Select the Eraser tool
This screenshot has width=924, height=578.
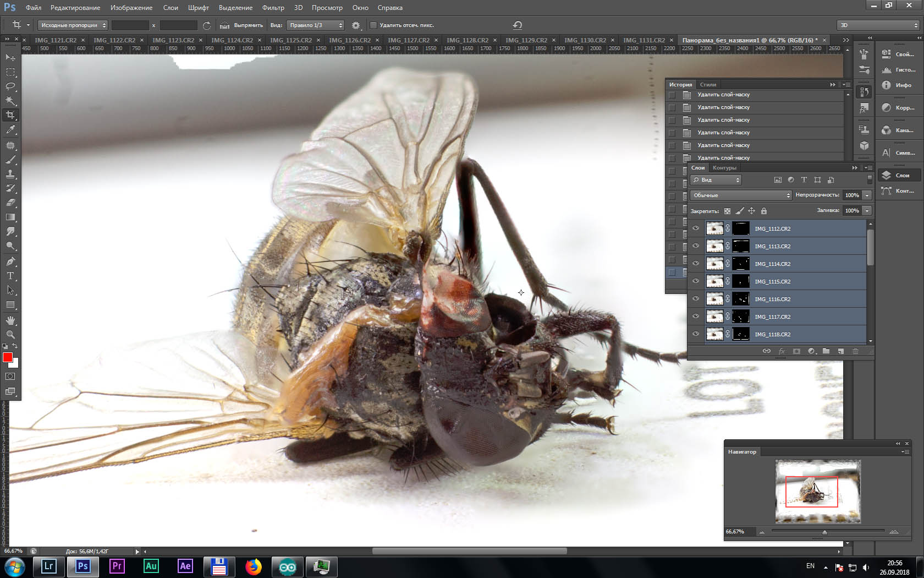click(x=10, y=203)
